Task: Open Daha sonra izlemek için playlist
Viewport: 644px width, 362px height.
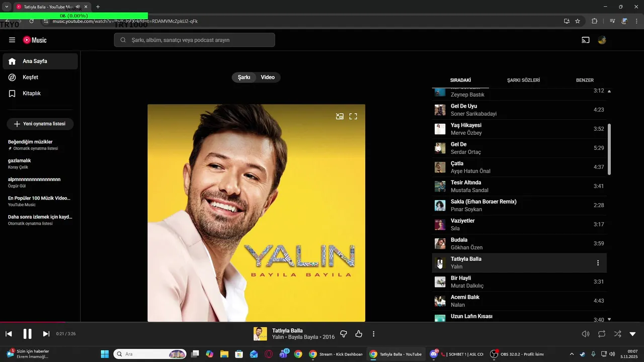Action: (40, 220)
